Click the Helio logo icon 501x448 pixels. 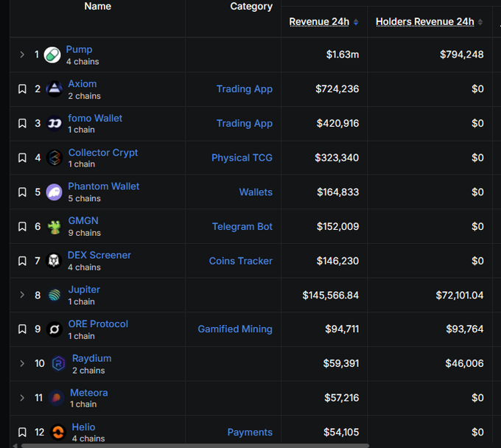tap(58, 433)
